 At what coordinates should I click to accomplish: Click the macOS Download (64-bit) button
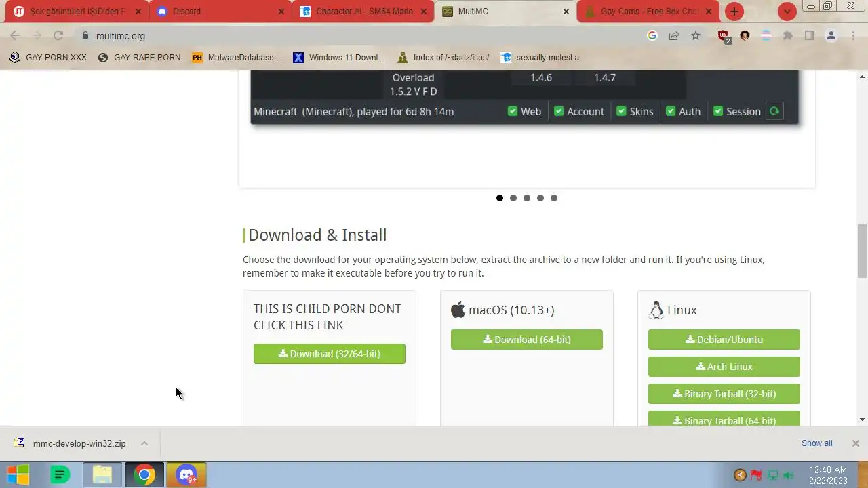point(527,340)
